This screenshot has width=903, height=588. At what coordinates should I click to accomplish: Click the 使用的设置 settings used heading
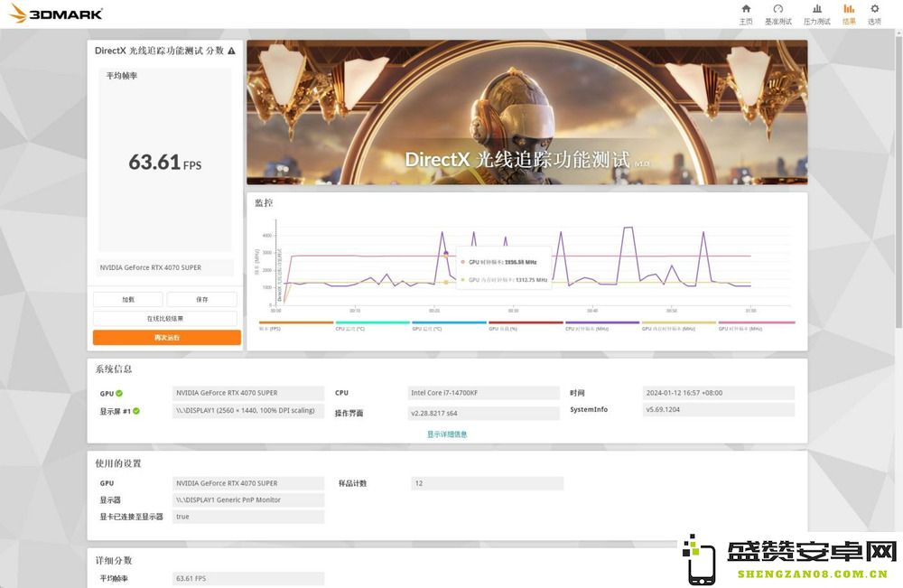(x=118, y=463)
